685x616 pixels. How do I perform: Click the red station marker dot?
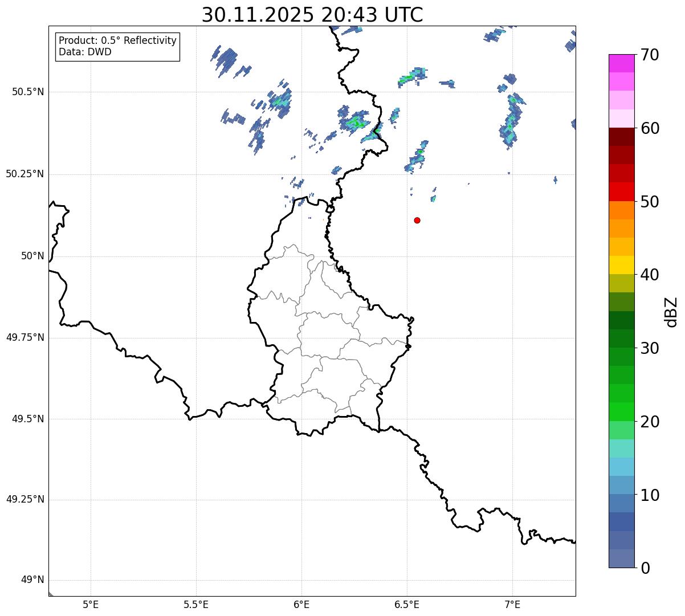point(417,220)
